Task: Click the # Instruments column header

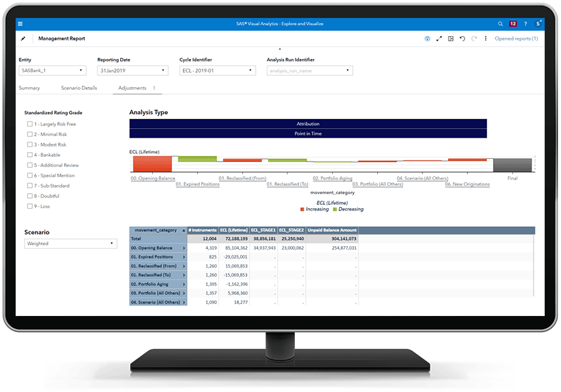Action: coord(203,231)
